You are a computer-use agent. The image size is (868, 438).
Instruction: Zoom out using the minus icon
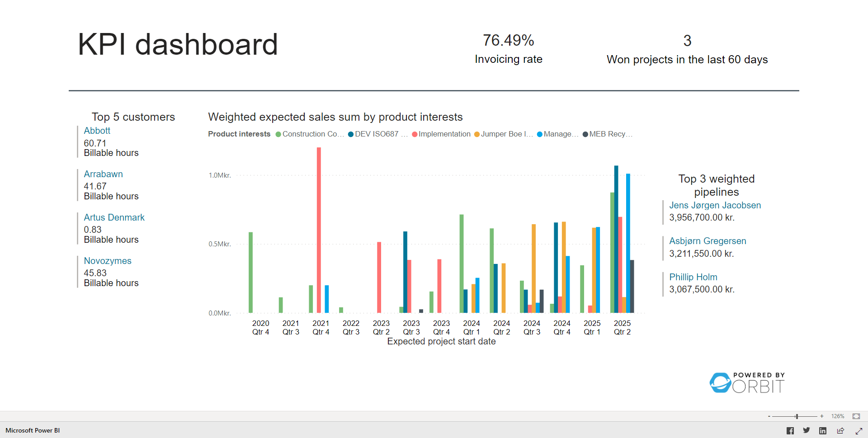tap(768, 416)
